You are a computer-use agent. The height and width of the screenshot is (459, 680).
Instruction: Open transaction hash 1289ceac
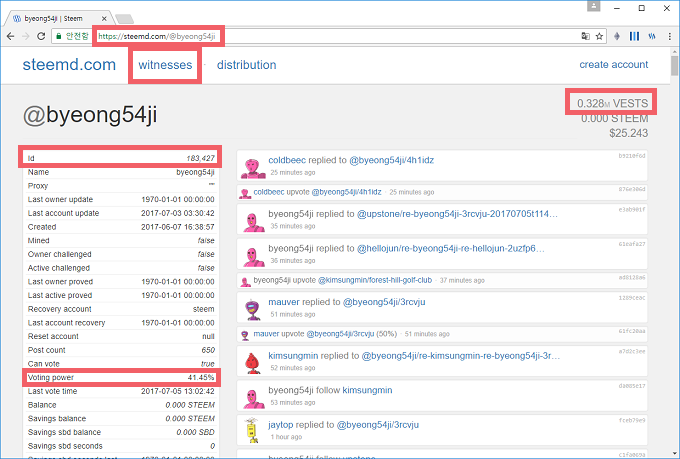(x=632, y=298)
